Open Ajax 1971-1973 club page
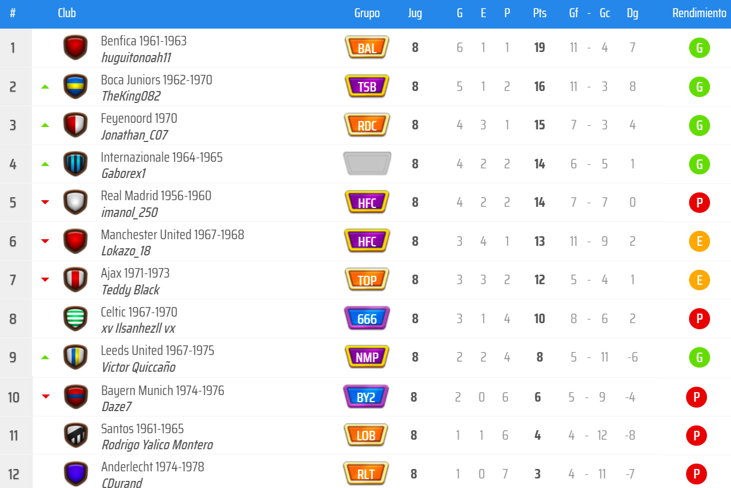This screenshot has height=488, width=731. (135, 273)
